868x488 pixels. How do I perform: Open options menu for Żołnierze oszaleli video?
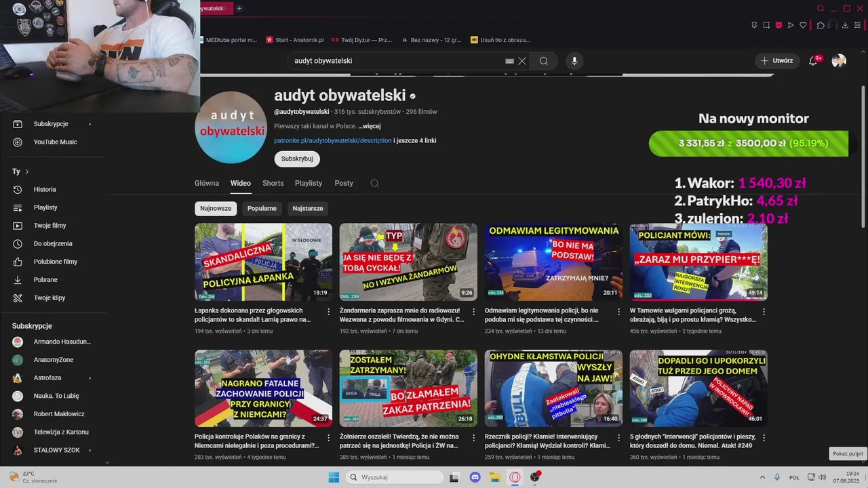(x=473, y=438)
